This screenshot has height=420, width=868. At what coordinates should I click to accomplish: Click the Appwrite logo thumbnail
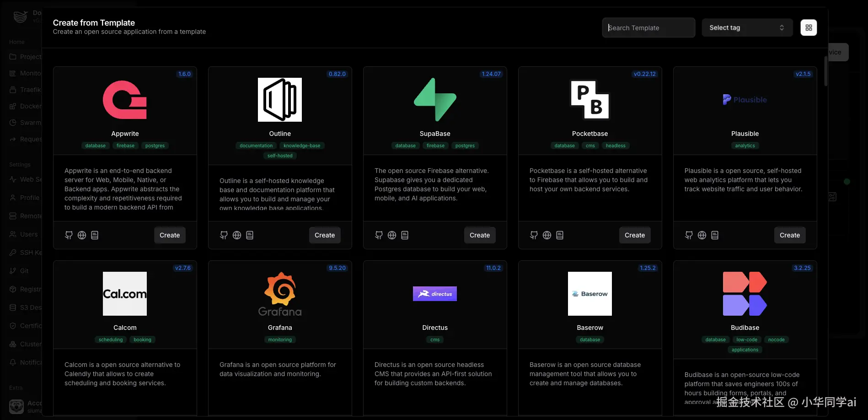coord(125,100)
